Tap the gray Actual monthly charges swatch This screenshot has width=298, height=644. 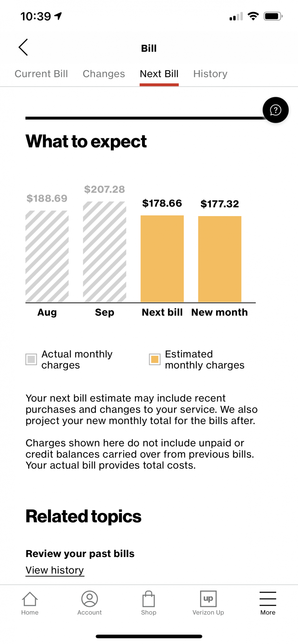tap(31, 359)
